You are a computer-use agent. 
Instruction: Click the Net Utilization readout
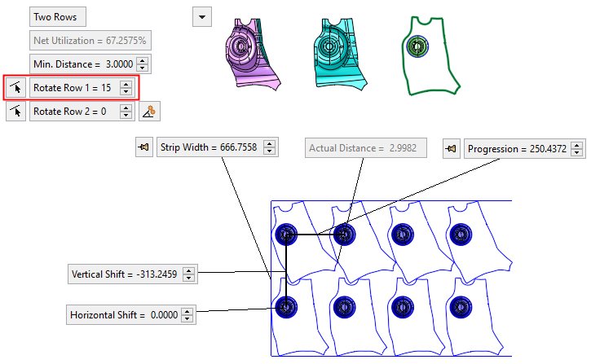[x=90, y=41]
